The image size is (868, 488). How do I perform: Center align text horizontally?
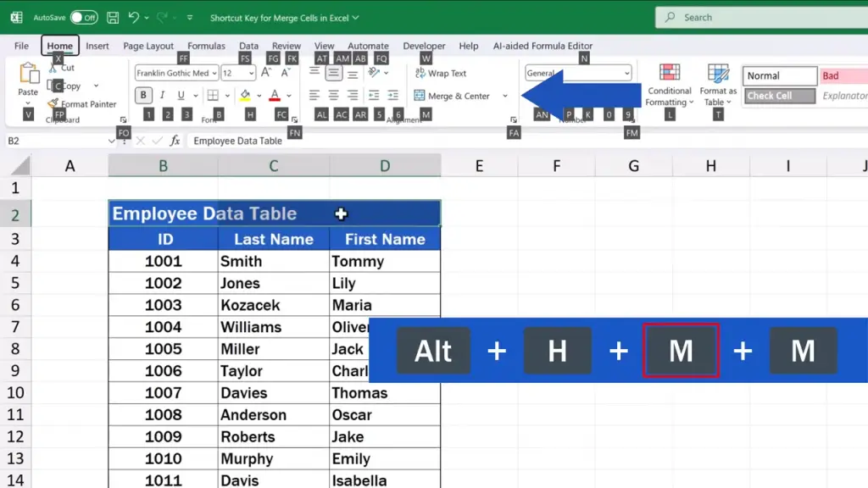(x=333, y=96)
